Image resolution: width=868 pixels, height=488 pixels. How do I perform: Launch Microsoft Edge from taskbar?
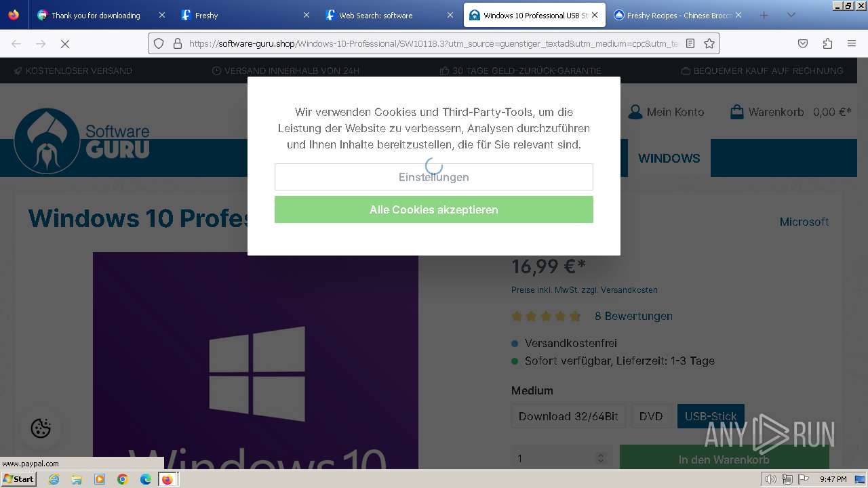click(x=145, y=479)
